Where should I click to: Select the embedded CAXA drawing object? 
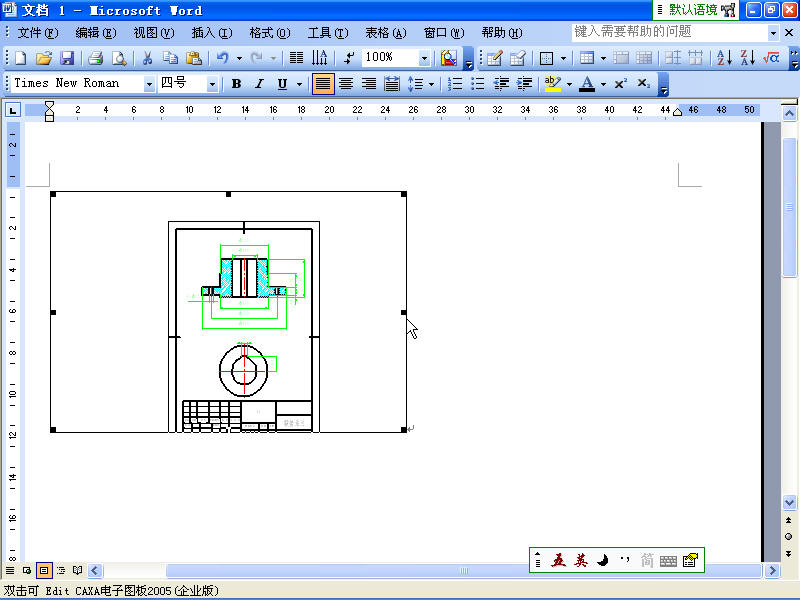[x=228, y=312]
